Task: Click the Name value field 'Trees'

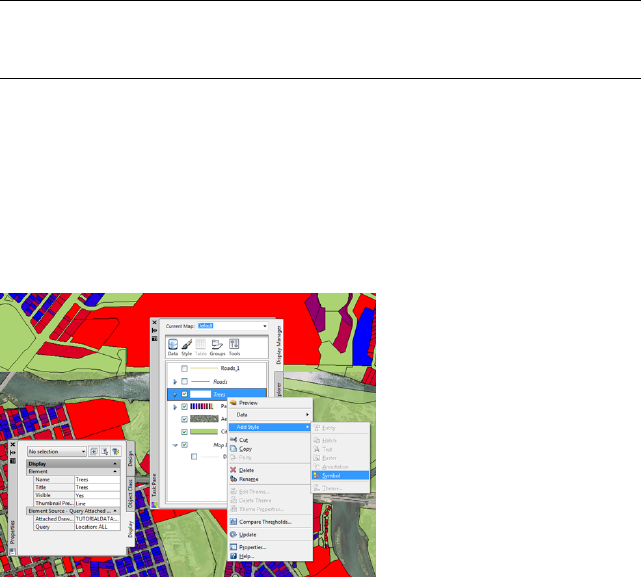Action: pos(97,479)
